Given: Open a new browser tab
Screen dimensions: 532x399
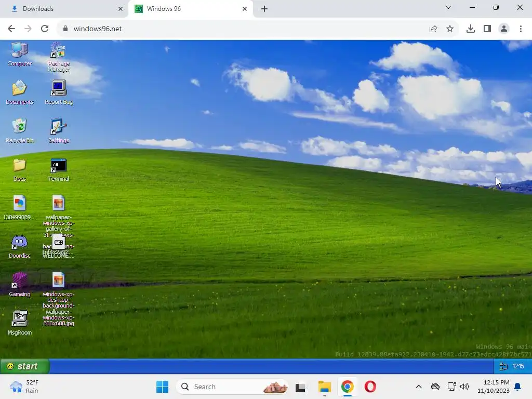Looking at the screenshot, I should point(264,9).
